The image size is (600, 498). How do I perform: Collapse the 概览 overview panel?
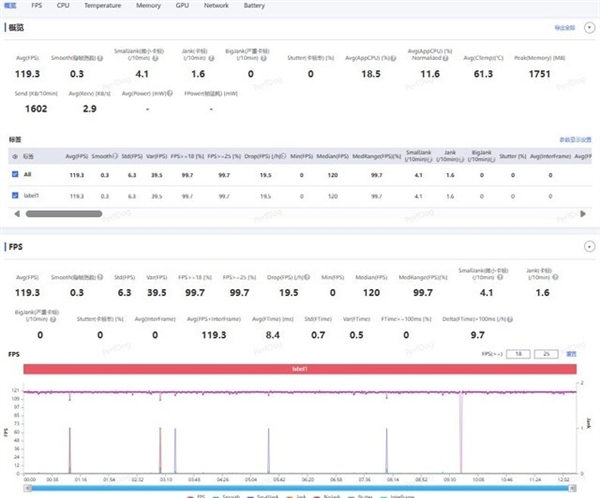click(587, 28)
